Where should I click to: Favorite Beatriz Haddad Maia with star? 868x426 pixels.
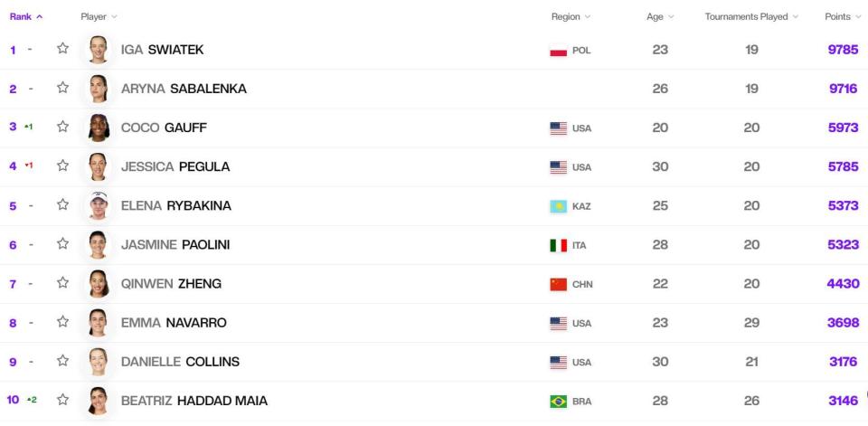[x=62, y=400]
